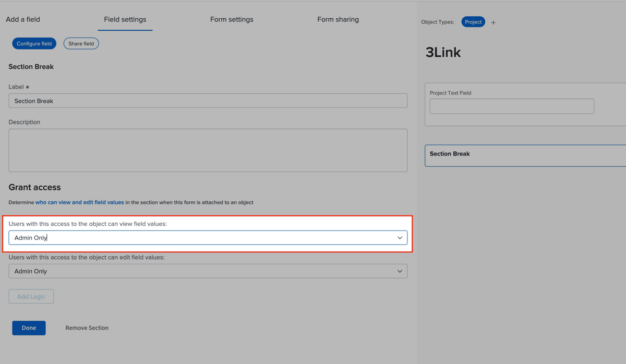Click the Configure field button
Image resolution: width=626 pixels, height=364 pixels.
pos(34,43)
